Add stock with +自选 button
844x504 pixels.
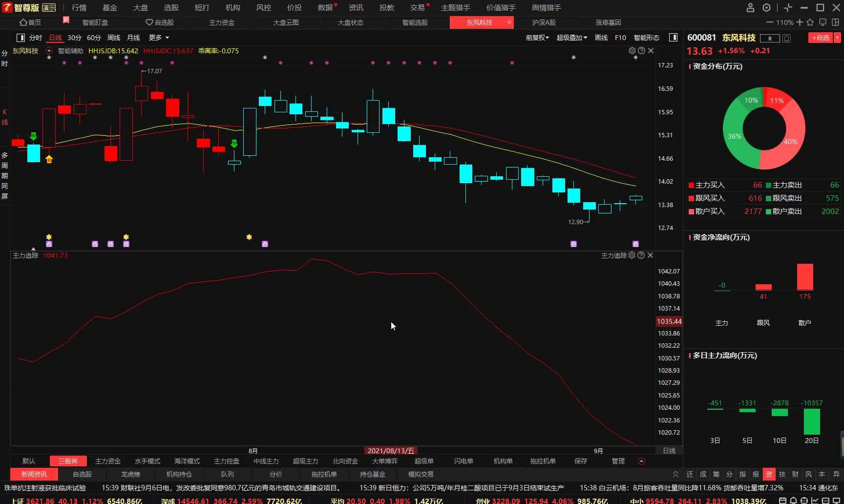coord(821,38)
